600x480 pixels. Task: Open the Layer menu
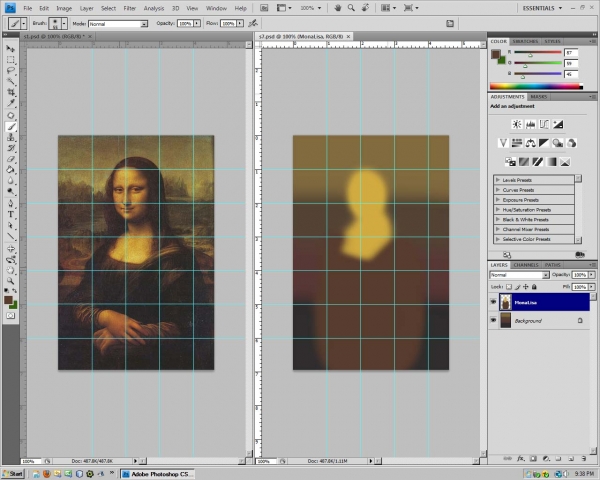pos(86,8)
